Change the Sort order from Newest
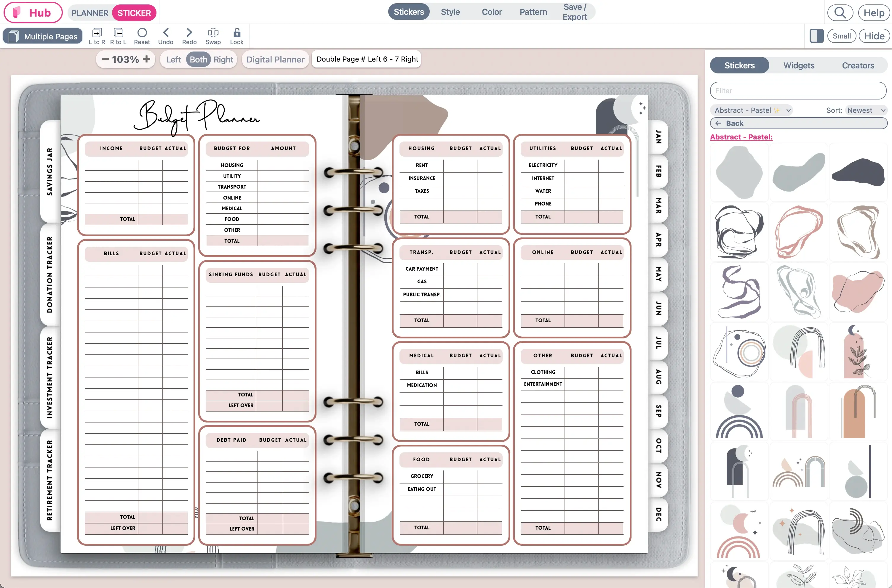The image size is (892, 588). coord(865,110)
